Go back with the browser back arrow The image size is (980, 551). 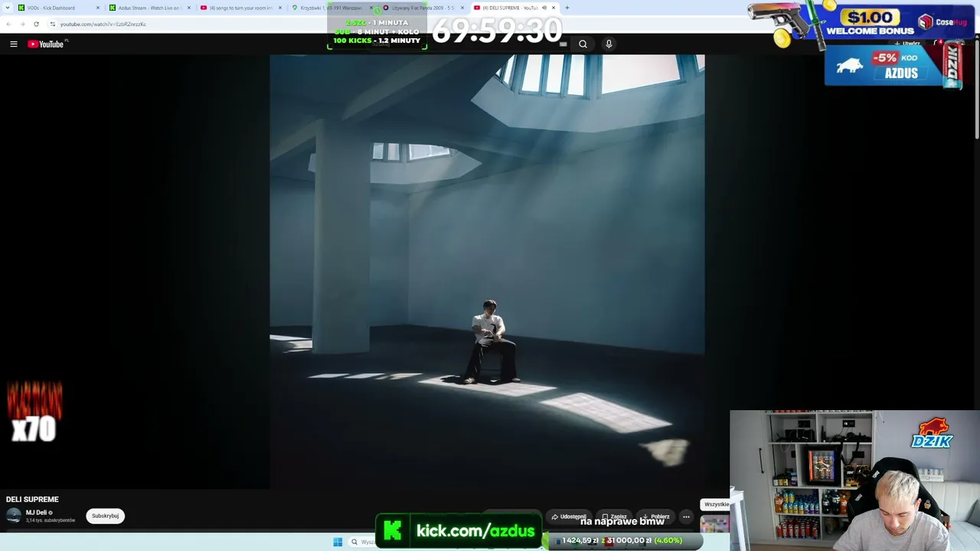tap(8, 24)
